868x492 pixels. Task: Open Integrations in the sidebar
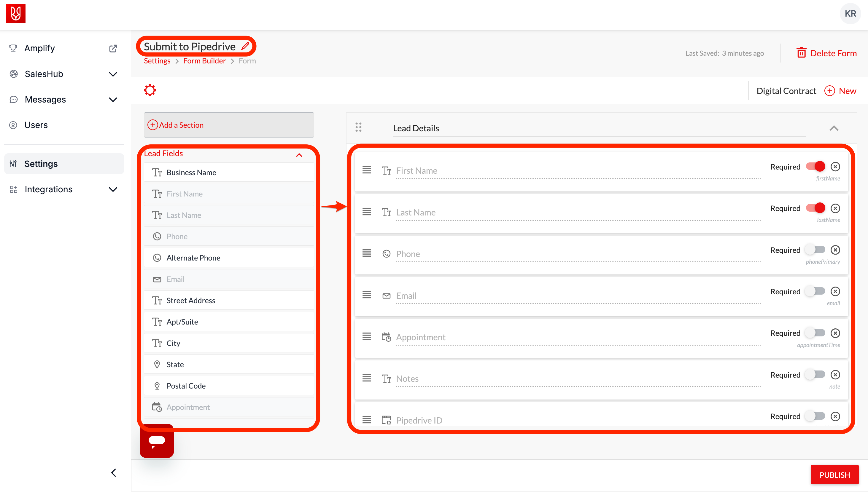49,190
